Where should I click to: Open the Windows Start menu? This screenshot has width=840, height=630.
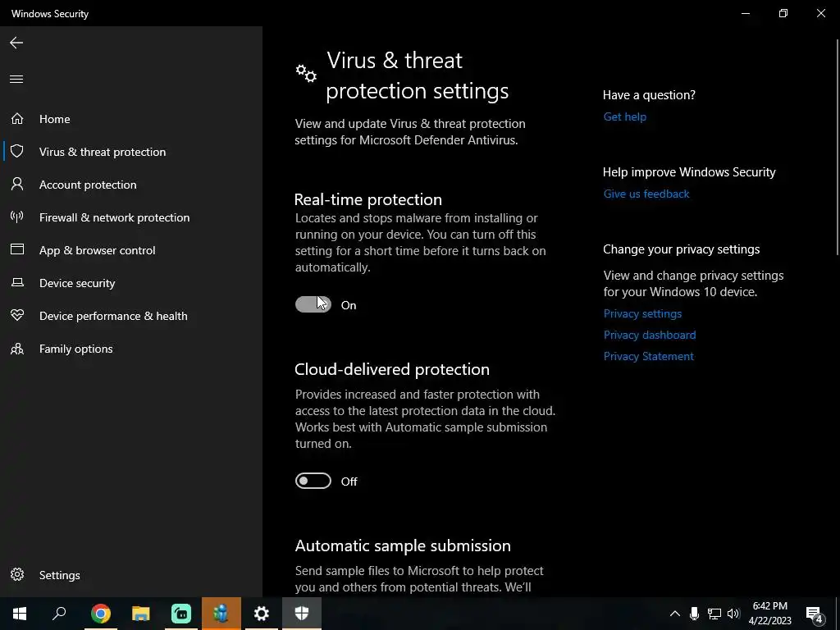point(20,614)
